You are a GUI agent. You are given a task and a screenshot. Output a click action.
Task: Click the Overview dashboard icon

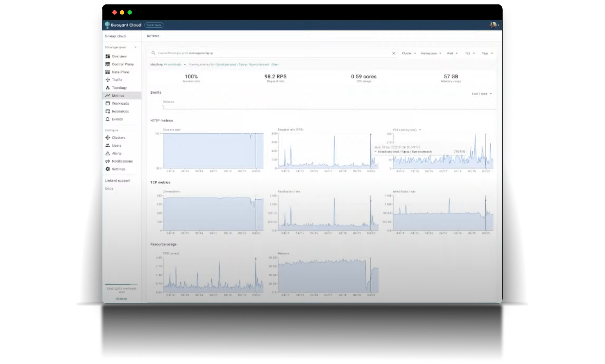pyautogui.click(x=107, y=56)
